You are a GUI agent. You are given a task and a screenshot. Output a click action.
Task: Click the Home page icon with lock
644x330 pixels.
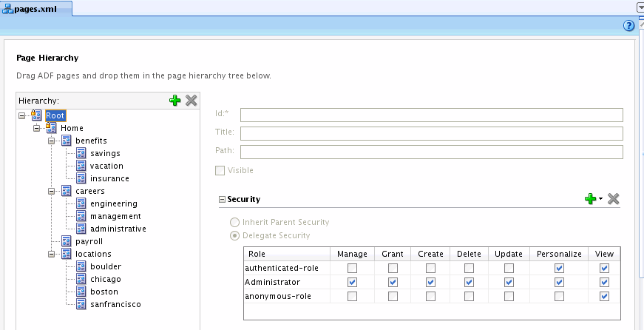tap(51, 128)
